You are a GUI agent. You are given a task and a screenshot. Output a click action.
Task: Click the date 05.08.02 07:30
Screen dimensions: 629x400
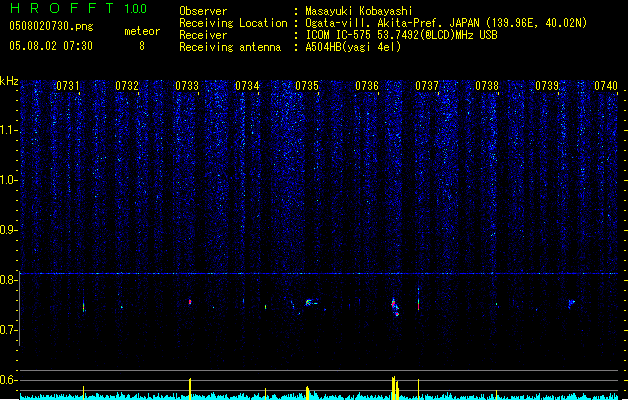[51, 46]
